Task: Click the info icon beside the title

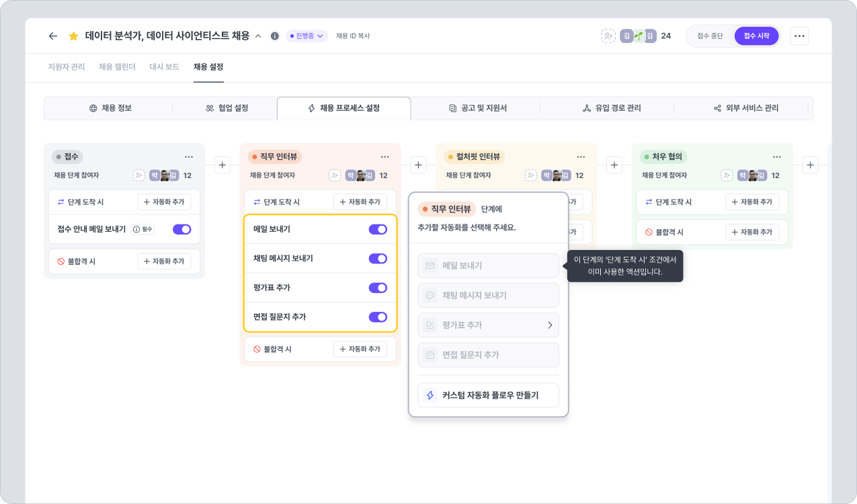Action: [274, 36]
